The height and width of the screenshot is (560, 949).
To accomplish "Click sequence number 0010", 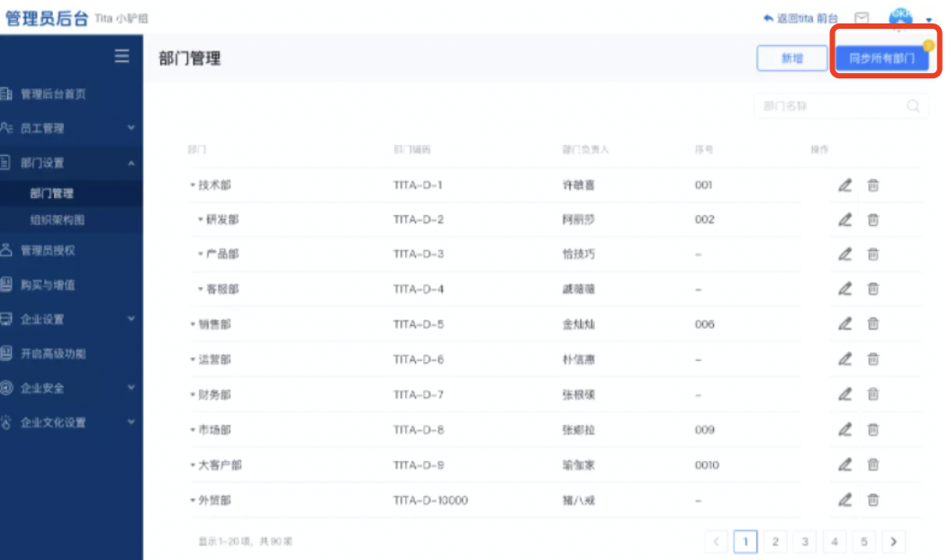I will 707,465.
